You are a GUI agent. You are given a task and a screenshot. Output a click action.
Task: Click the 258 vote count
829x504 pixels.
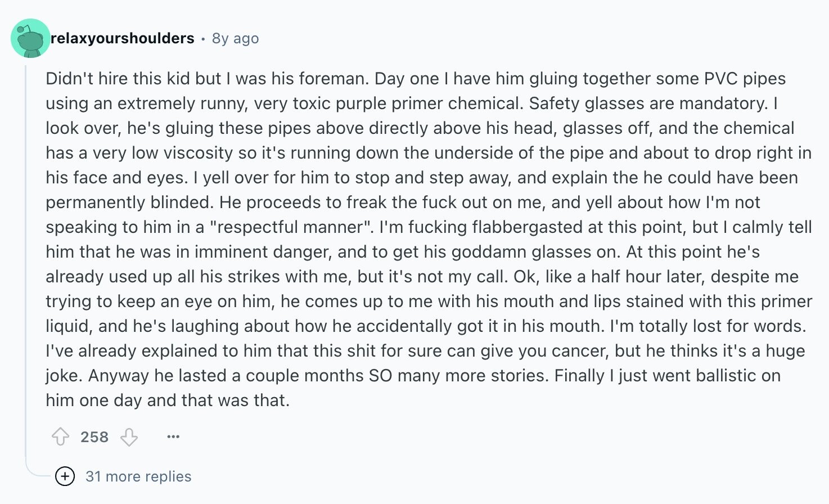click(94, 437)
